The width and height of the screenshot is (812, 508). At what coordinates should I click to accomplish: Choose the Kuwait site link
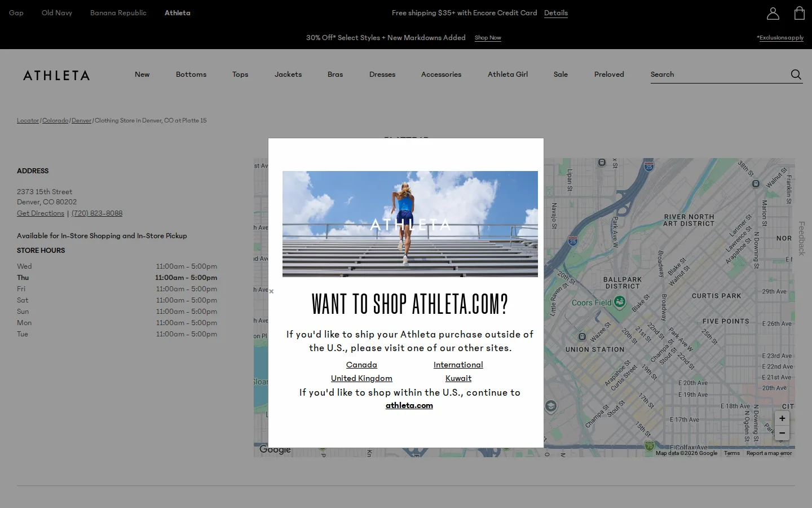(x=458, y=378)
